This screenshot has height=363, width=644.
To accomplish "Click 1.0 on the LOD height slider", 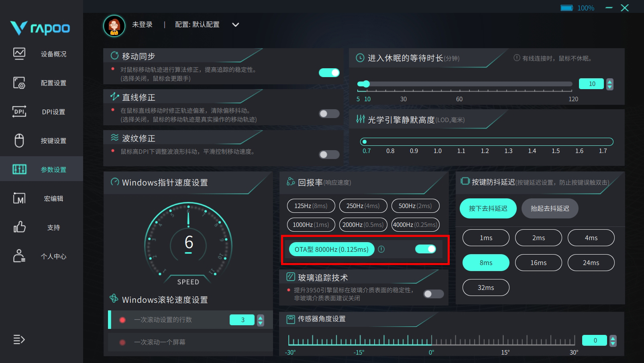I will (437, 142).
